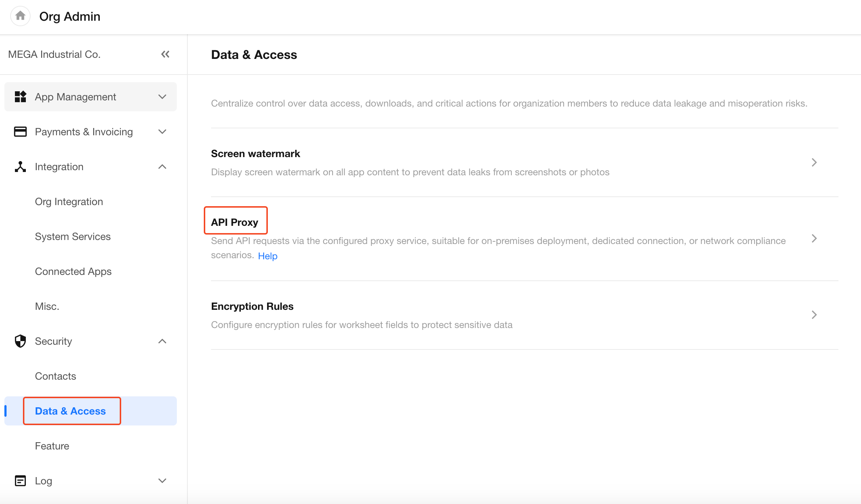Viewport: 861px width, 504px height.
Task: Expand Payments & Invoicing section chevron
Action: (162, 132)
